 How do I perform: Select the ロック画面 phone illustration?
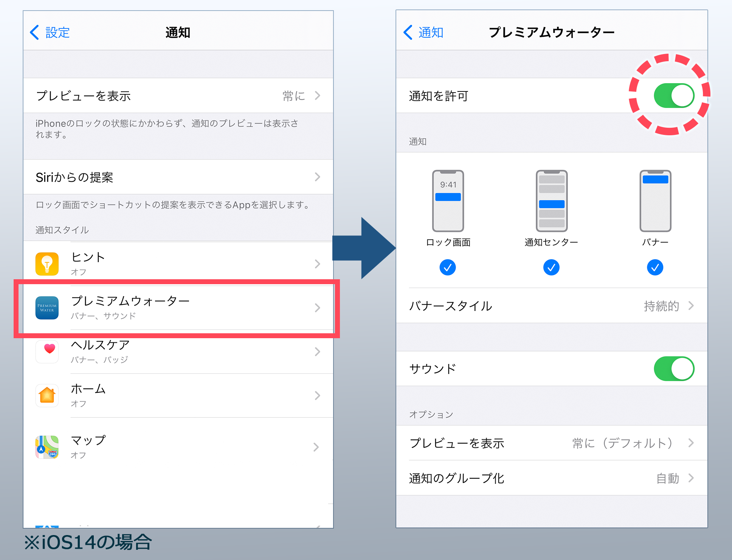[x=448, y=201]
